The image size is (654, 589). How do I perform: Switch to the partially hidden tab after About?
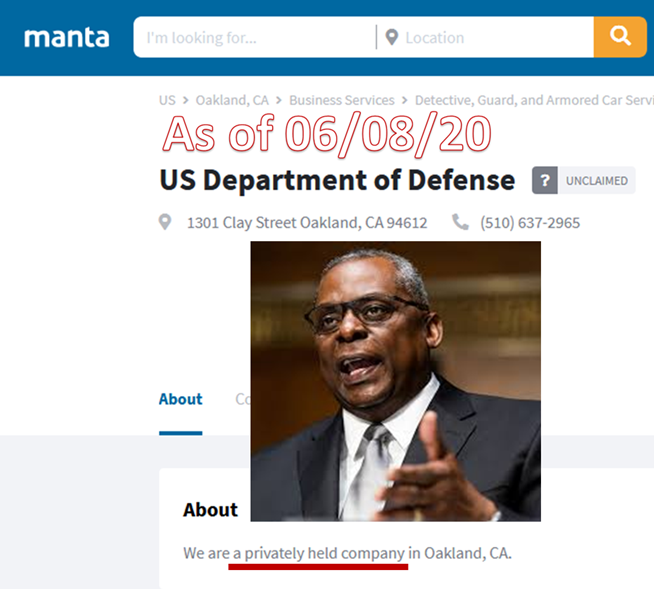(242, 399)
